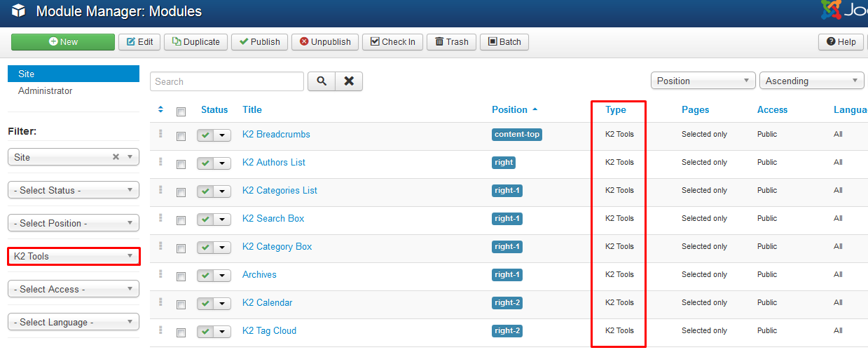Sort by the Type column header
This screenshot has height=357, width=868.
point(616,109)
